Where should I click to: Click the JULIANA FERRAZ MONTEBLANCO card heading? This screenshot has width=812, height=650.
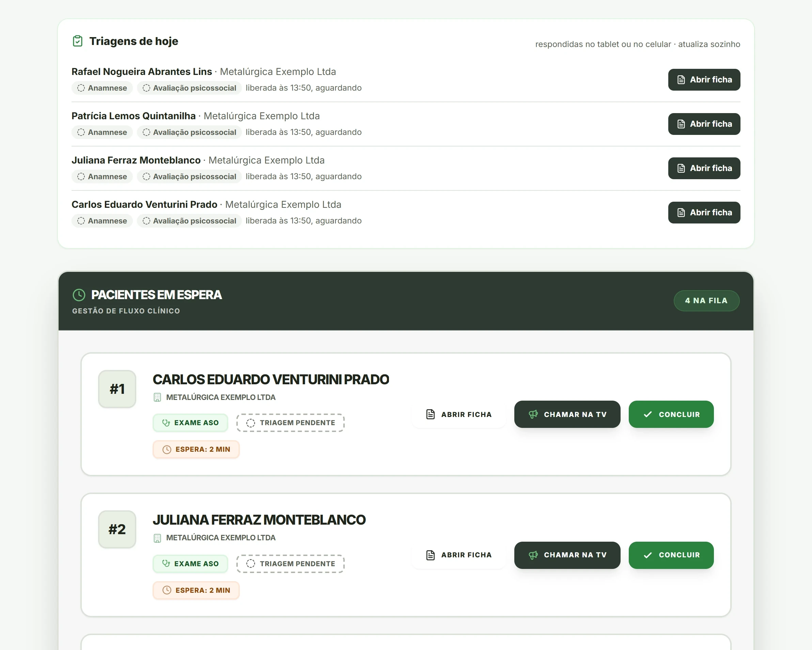point(259,520)
